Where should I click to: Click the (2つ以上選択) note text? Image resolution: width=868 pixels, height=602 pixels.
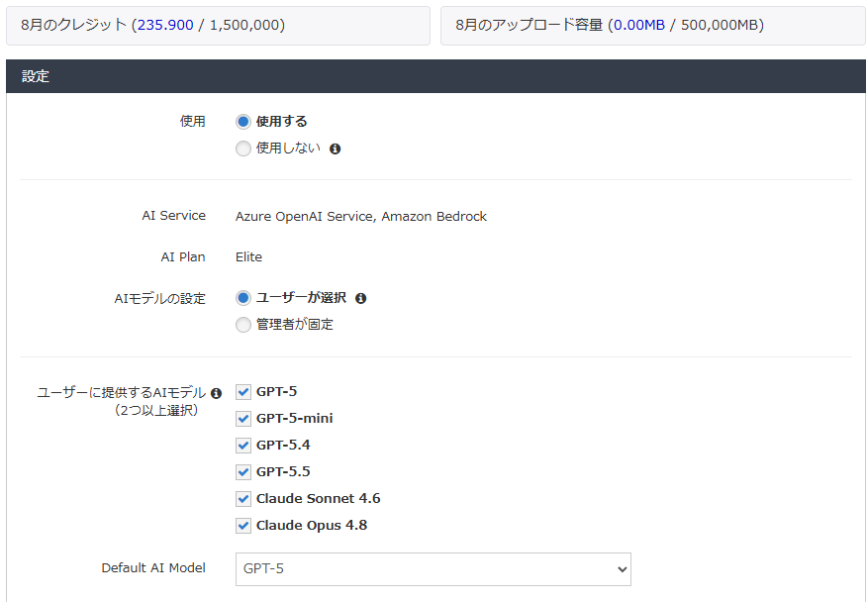156,410
